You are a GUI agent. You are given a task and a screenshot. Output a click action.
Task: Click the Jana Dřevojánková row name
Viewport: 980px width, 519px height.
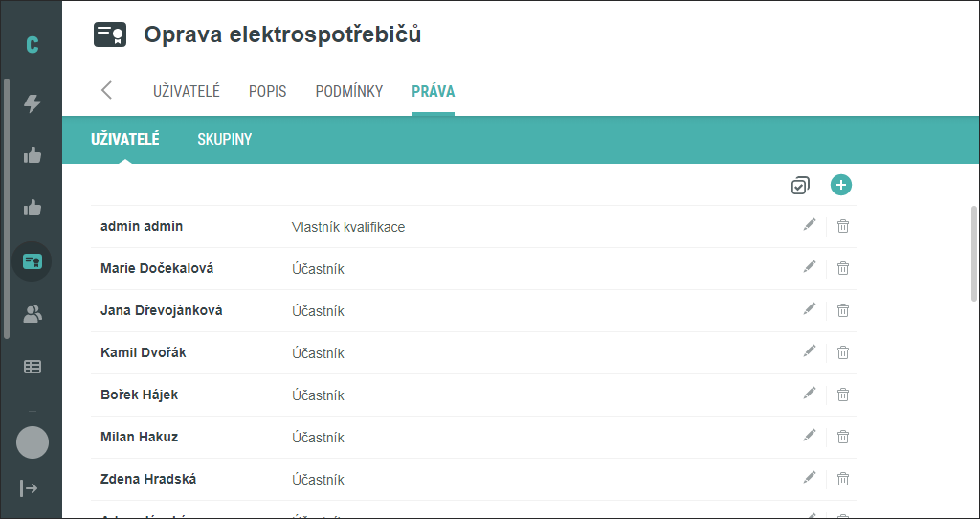(161, 311)
